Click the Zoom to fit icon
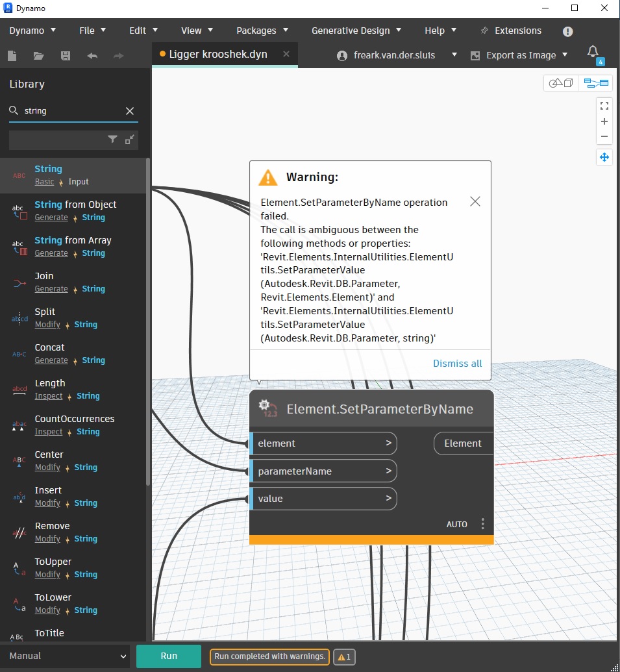 [x=604, y=106]
